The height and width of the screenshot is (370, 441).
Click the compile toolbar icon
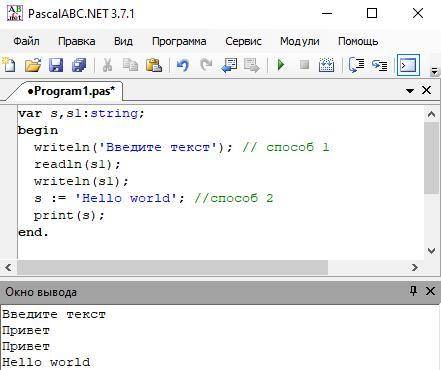(326, 65)
